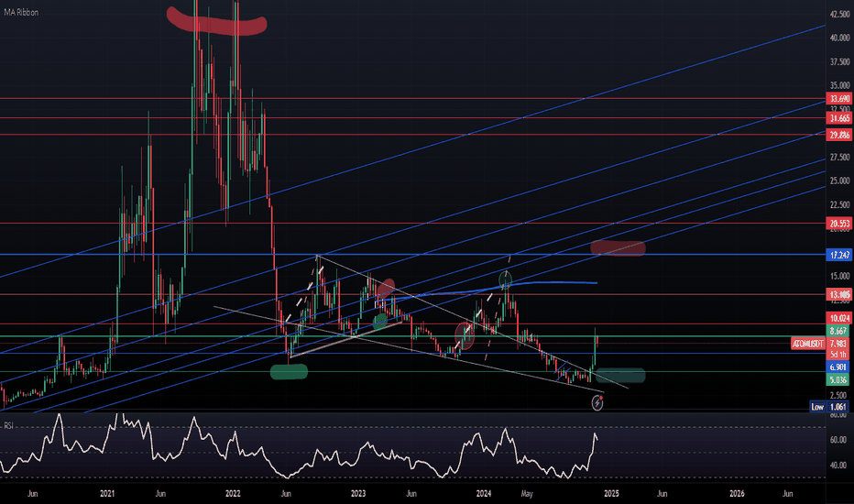Click 40.000 on the price axis
854x504 pixels.
coord(839,38)
